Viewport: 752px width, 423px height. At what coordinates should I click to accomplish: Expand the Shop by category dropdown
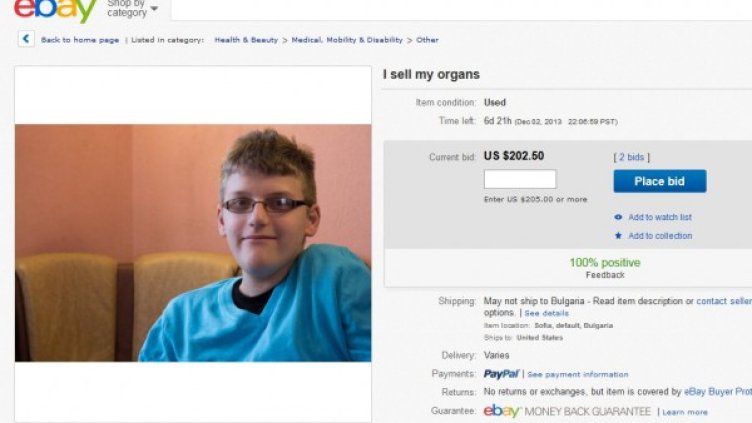click(x=132, y=8)
